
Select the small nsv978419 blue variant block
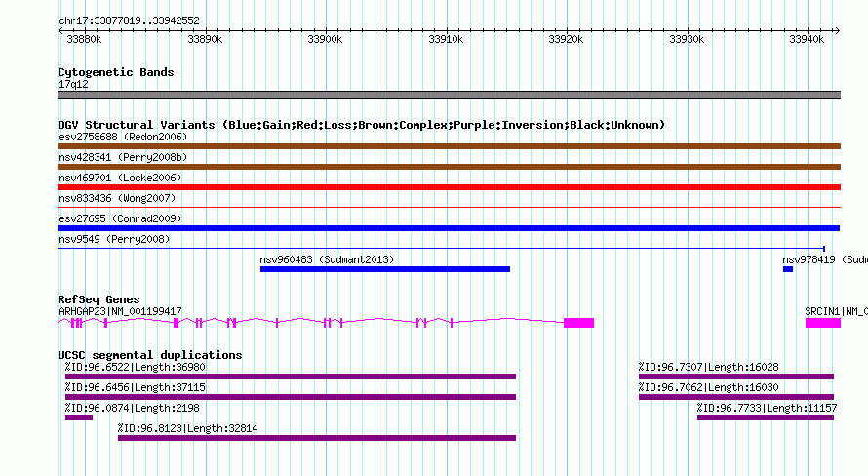click(788, 269)
